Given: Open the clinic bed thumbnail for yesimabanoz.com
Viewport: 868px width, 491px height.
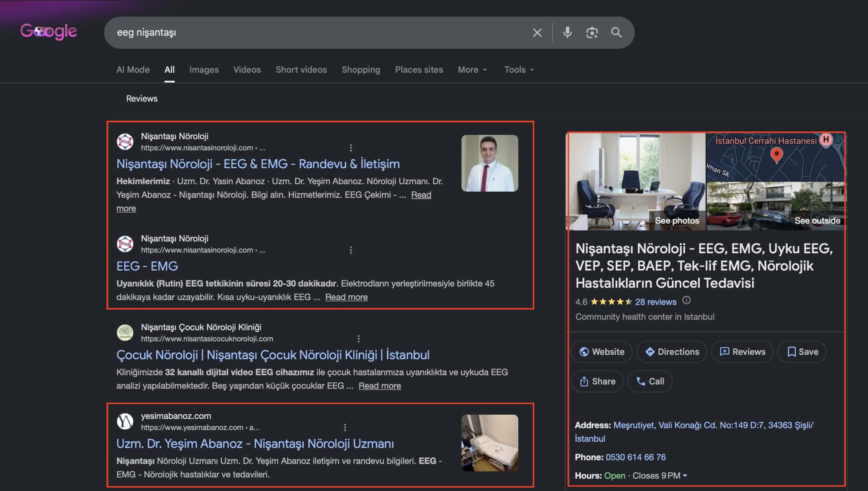Looking at the screenshot, I should tap(489, 443).
